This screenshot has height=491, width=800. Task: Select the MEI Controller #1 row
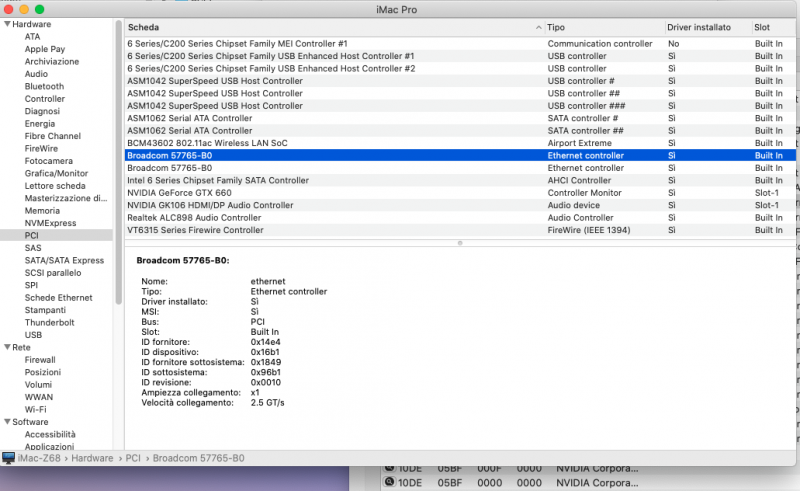point(460,44)
